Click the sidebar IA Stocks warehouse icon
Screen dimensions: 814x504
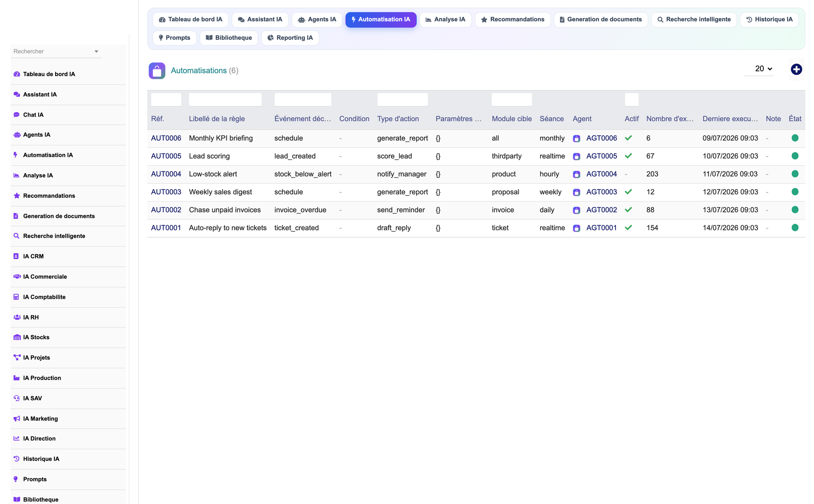click(x=17, y=337)
